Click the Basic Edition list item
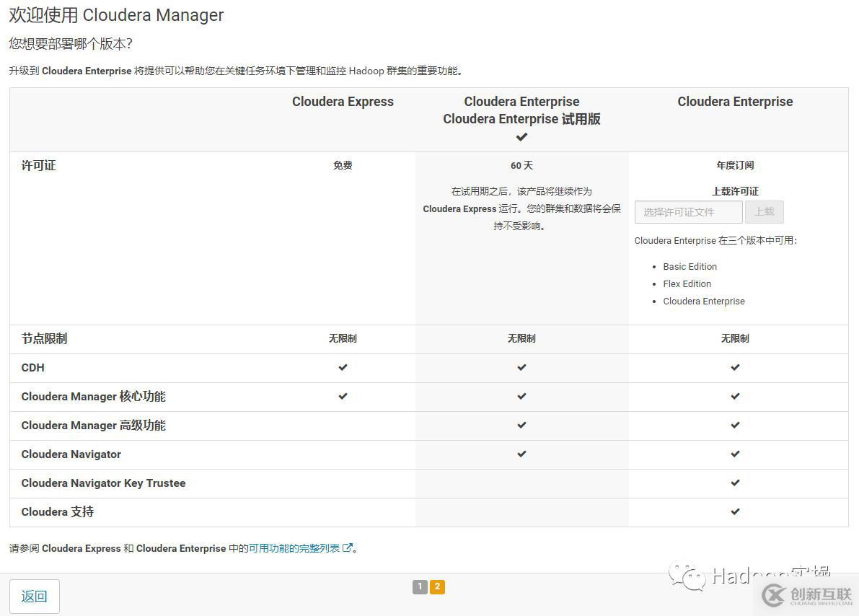The height and width of the screenshot is (616, 859). [x=690, y=266]
